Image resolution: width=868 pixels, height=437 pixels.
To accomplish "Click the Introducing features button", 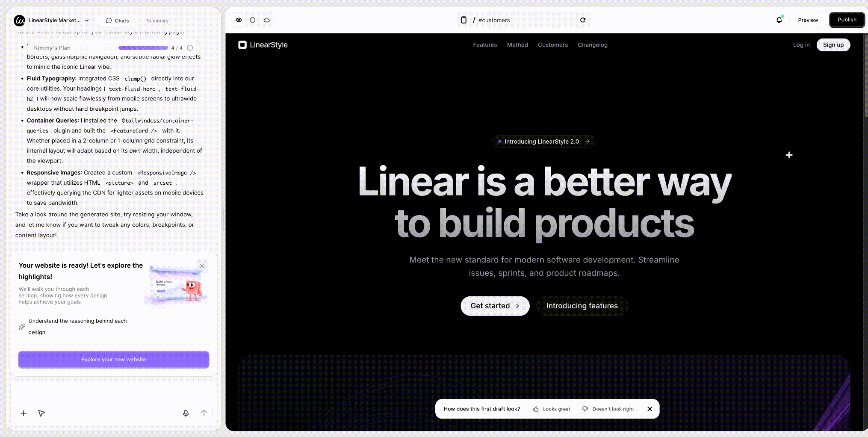I will click(582, 306).
